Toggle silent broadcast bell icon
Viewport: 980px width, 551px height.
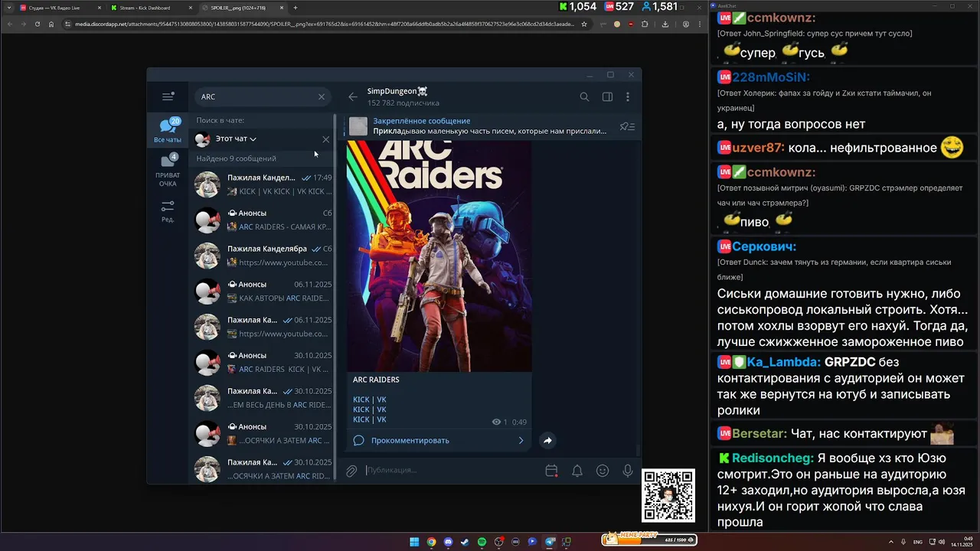(577, 471)
